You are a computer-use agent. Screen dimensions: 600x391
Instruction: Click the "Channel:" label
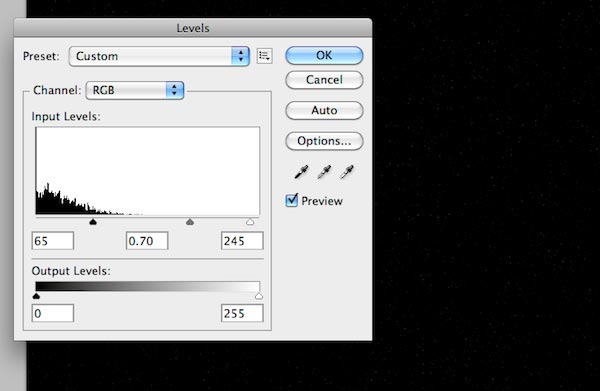(x=57, y=90)
